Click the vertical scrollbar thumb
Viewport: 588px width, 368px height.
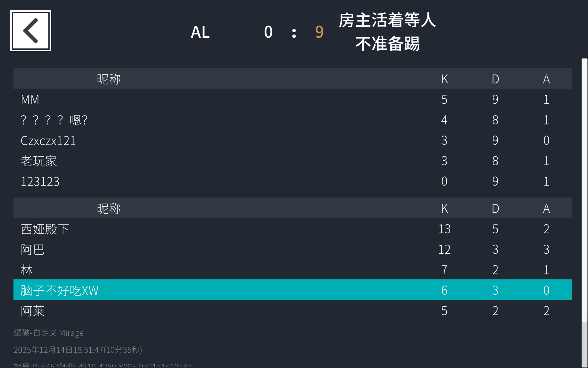(584, 190)
